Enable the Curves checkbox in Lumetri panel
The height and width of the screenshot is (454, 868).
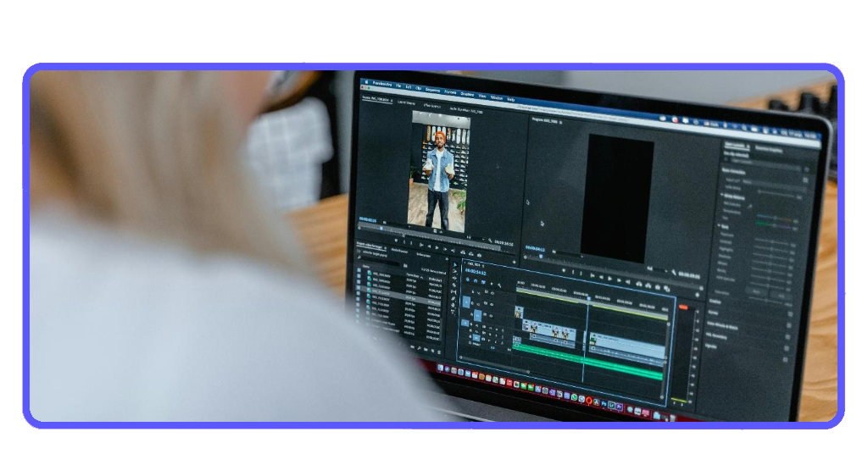790,313
